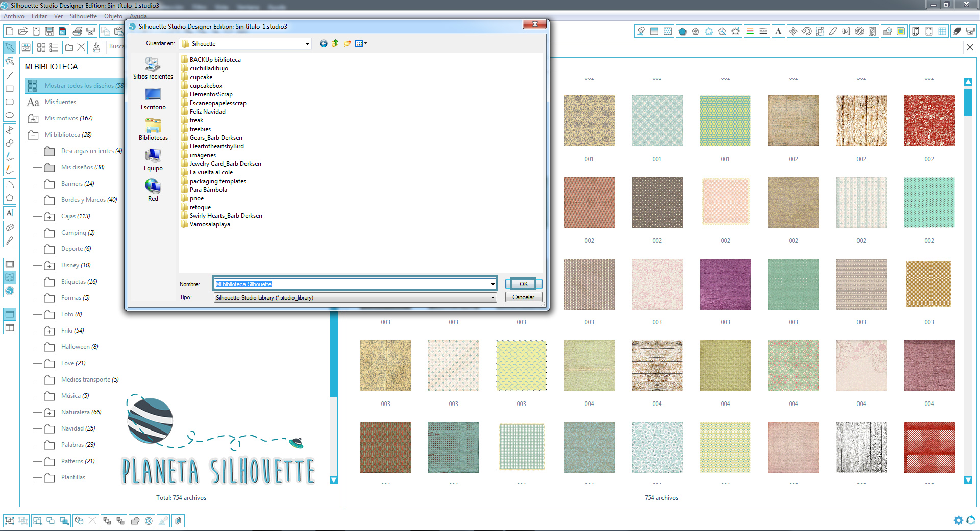Open Preferences gear icon at bottom right

[958, 520]
